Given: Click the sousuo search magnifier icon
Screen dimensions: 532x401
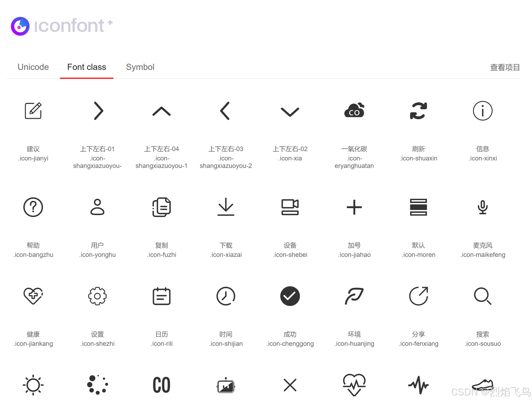Looking at the screenshot, I should (x=482, y=296).
